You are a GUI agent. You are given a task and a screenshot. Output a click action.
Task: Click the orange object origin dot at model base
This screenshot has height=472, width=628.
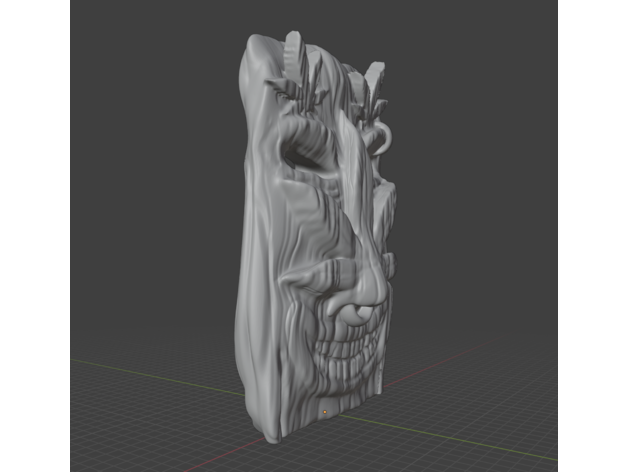pos(324,411)
